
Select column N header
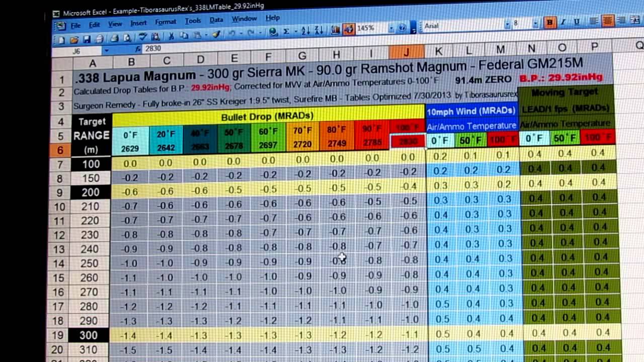tap(531, 48)
